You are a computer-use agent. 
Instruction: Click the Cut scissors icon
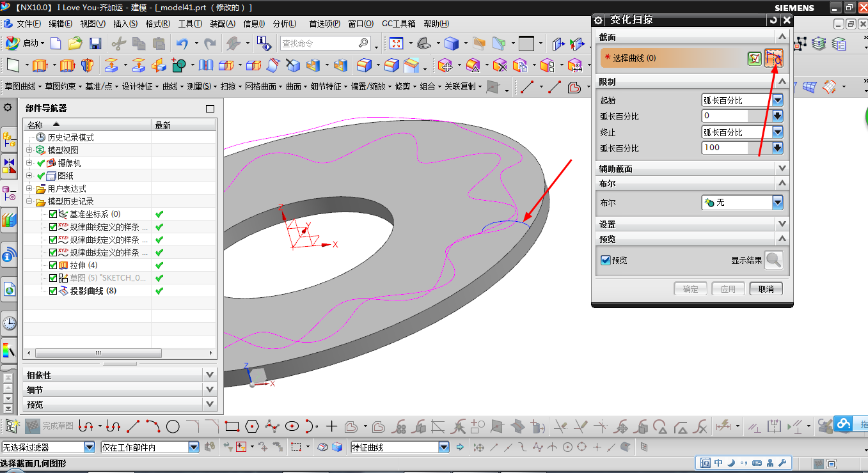tap(118, 43)
